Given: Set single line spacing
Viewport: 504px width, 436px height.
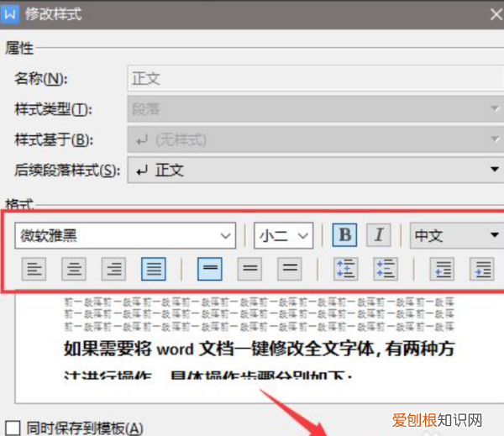Looking at the screenshot, I should click(210, 269).
